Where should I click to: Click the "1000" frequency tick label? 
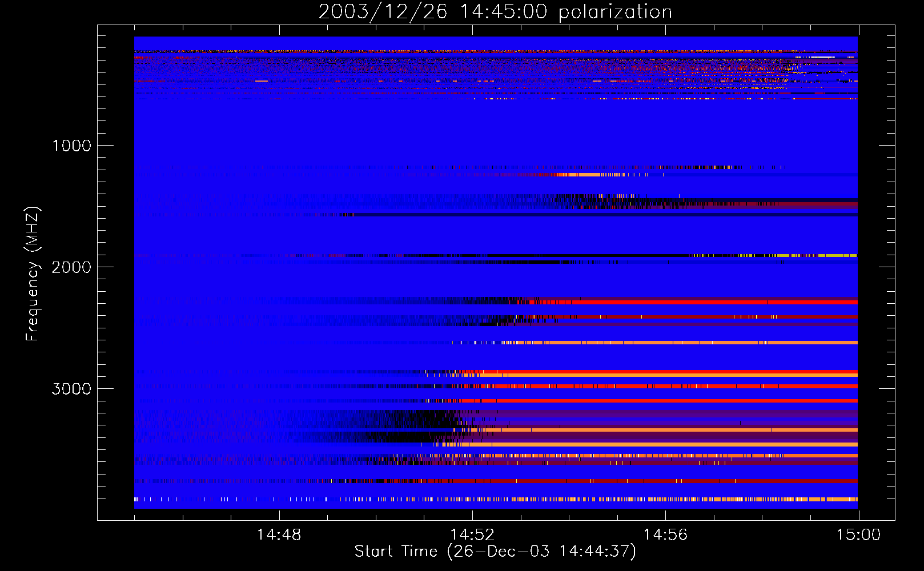[71, 146]
